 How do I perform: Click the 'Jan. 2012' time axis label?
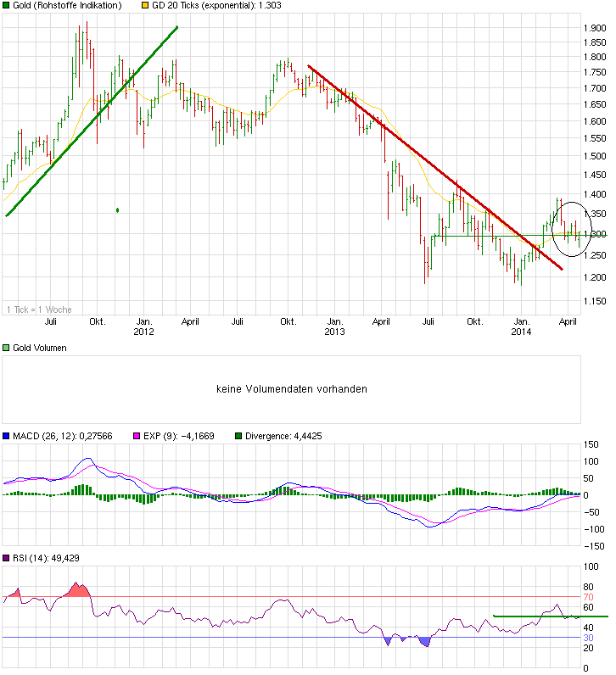(143, 326)
